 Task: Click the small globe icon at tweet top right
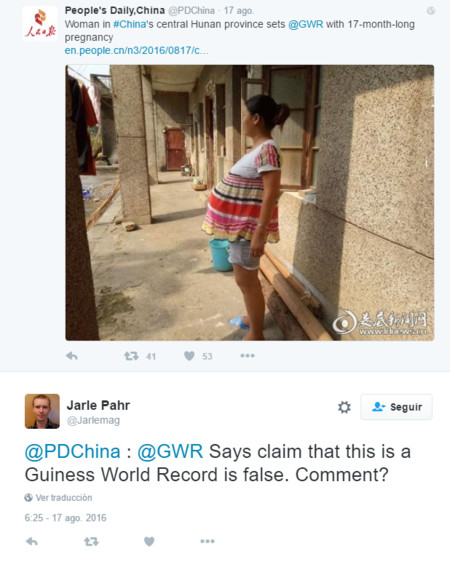(x=431, y=11)
